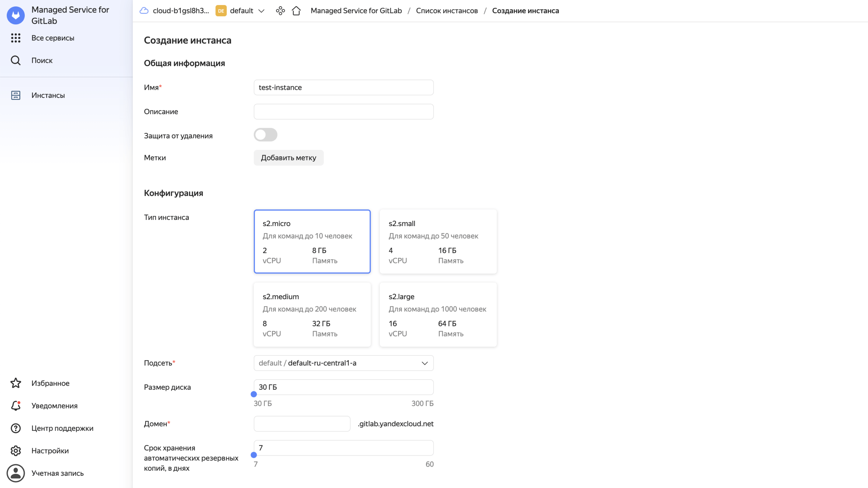Open Уведомления menu item

click(x=55, y=406)
